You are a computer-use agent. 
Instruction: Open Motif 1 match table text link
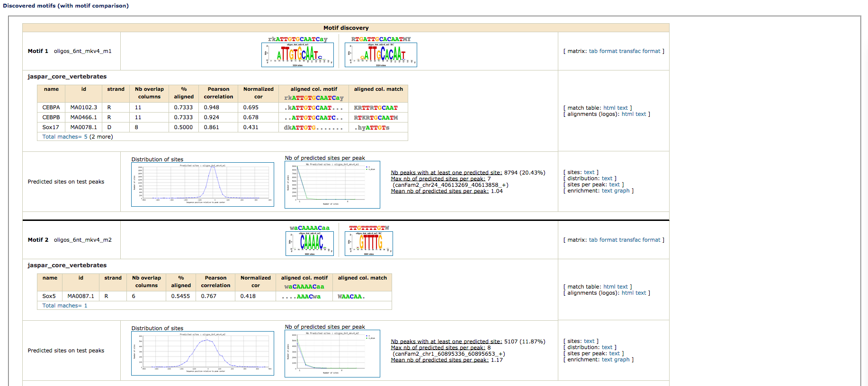(622, 108)
